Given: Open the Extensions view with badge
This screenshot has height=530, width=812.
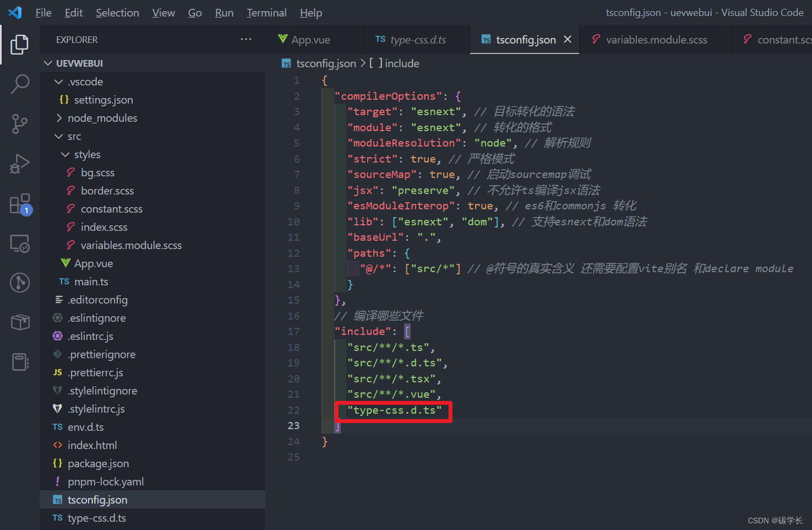Looking at the screenshot, I should pos(20,204).
